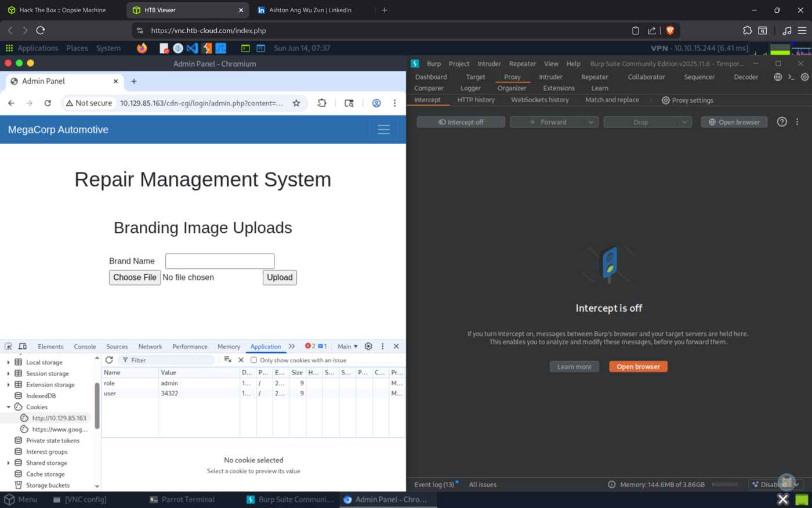Toggle Burp Intercept off button
This screenshot has height=508, width=812.
point(461,122)
